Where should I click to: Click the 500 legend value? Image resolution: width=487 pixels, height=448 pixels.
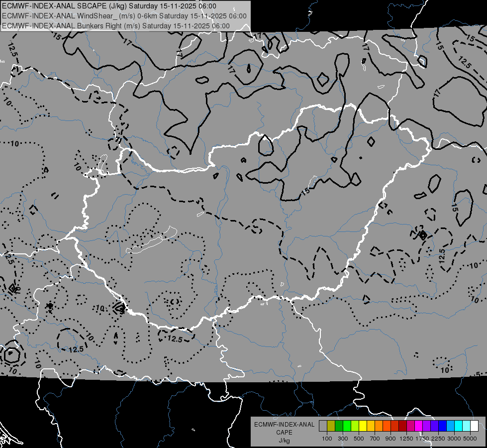pos(359,439)
